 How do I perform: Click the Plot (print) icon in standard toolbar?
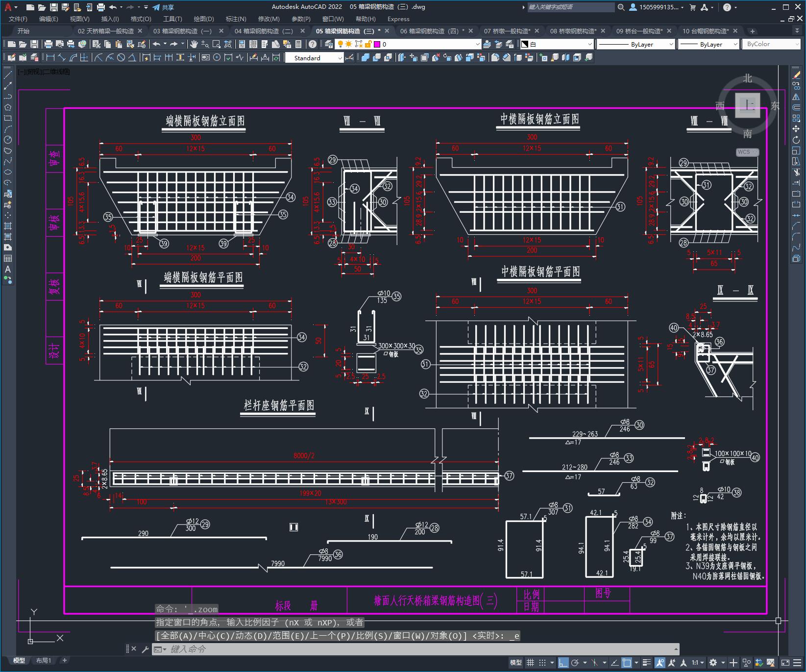point(49,44)
